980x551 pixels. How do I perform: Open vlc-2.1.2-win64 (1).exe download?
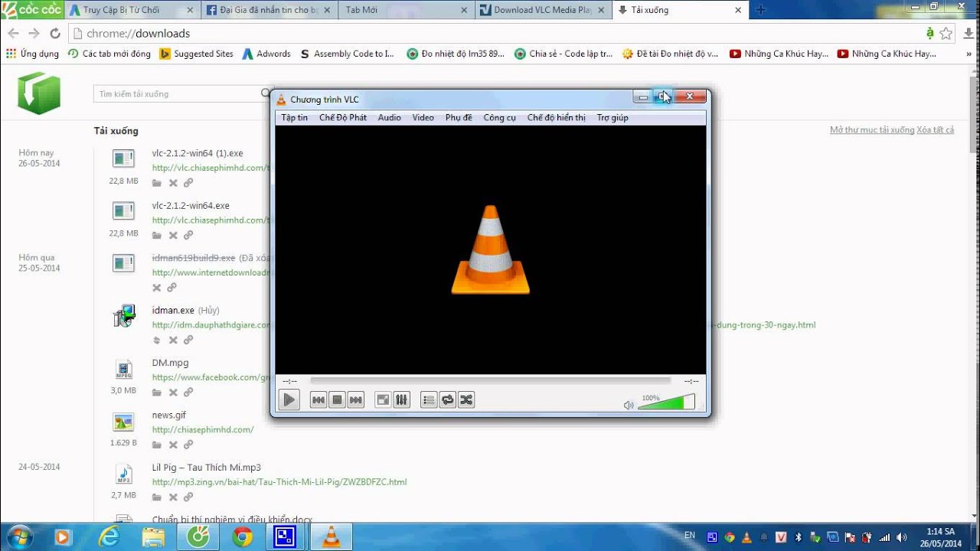(198, 153)
